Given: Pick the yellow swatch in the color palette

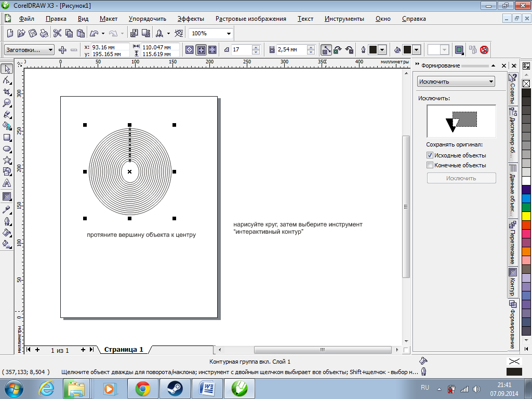Looking at the screenshot, I should point(526,216).
